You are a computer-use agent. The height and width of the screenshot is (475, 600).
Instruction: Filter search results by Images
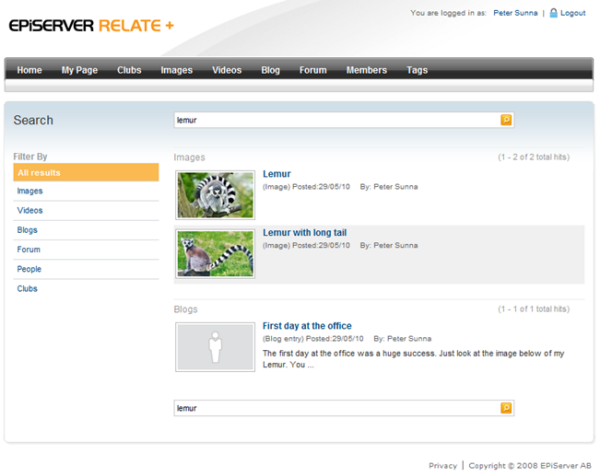[x=30, y=191]
